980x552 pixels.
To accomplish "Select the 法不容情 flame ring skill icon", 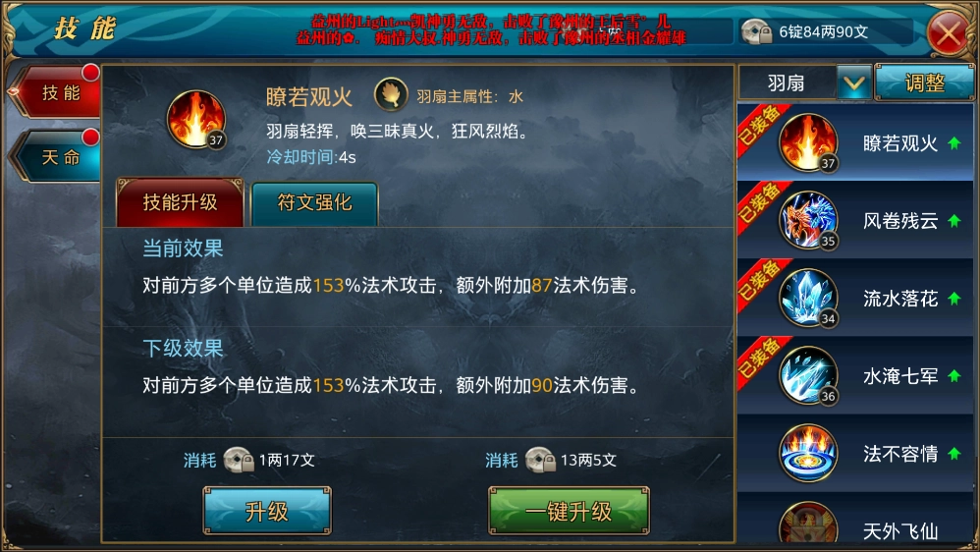I will coord(808,453).
